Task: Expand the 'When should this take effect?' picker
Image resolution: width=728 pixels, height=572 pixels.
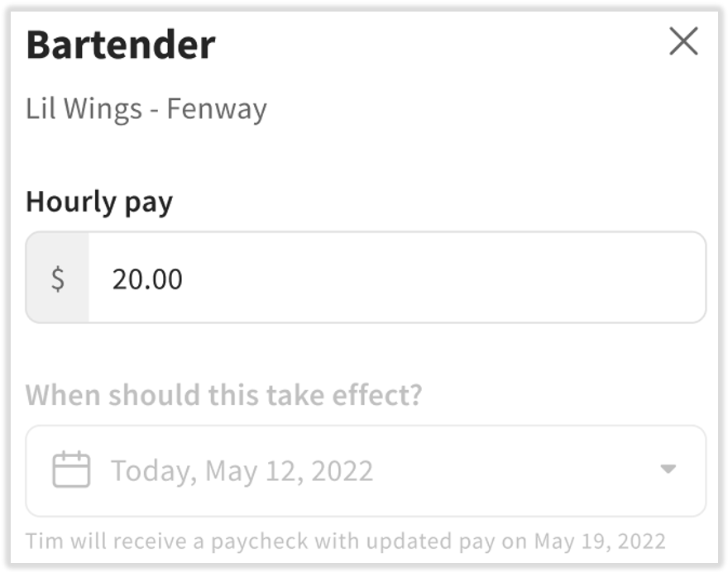Action: [364, 470]
